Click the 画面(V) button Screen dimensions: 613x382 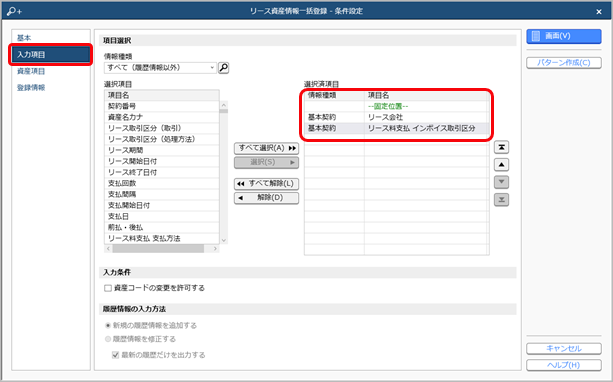[x=564, y=36]
